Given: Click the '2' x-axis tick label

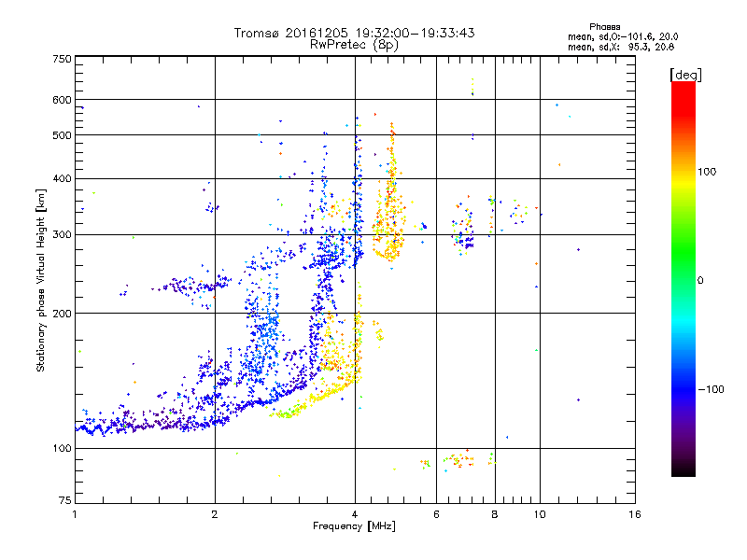Looking at the screenshot, I should (x=215, y=514).
